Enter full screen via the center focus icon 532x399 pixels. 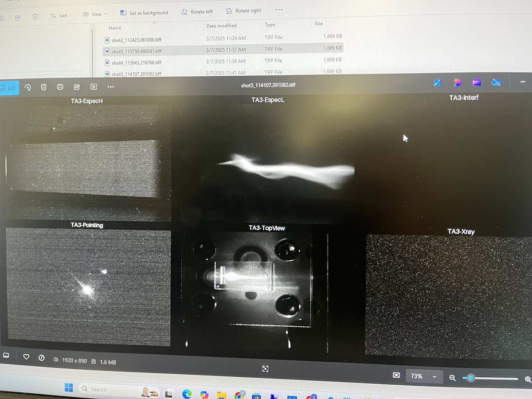265,369
